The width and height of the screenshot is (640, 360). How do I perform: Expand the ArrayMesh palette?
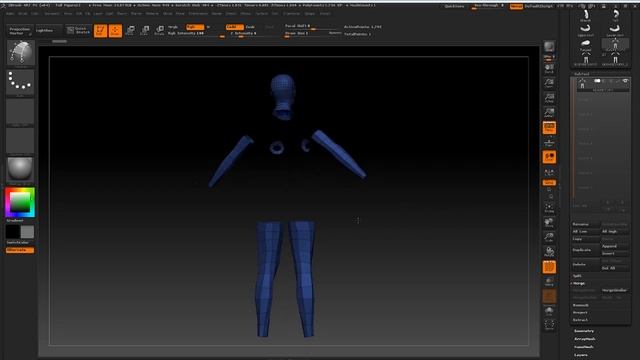(584, 339)
